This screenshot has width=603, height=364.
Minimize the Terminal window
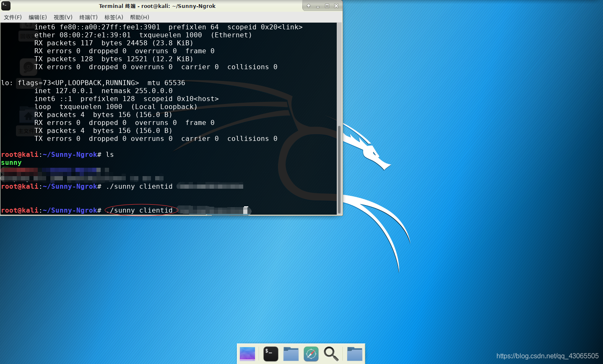click(318, 6)
